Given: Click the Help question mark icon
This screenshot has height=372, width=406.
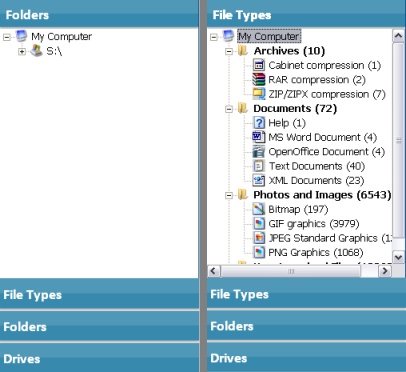Looking at the screenshot, I should click(x=259, y=123).
